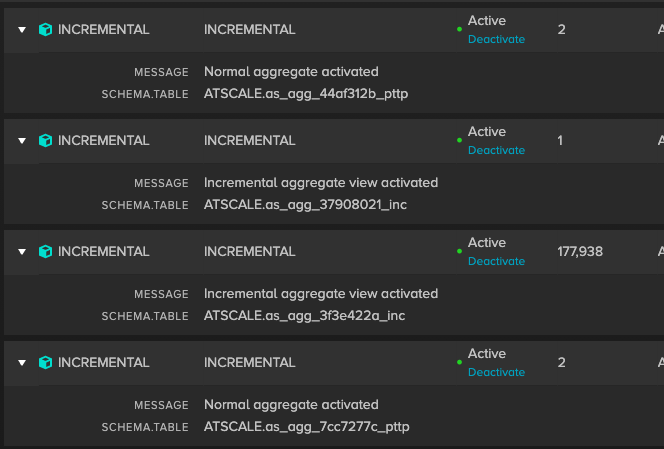
Task: Collapse the aggregate row for as_agg_37908021_inc
Action: tap(22, 141)
